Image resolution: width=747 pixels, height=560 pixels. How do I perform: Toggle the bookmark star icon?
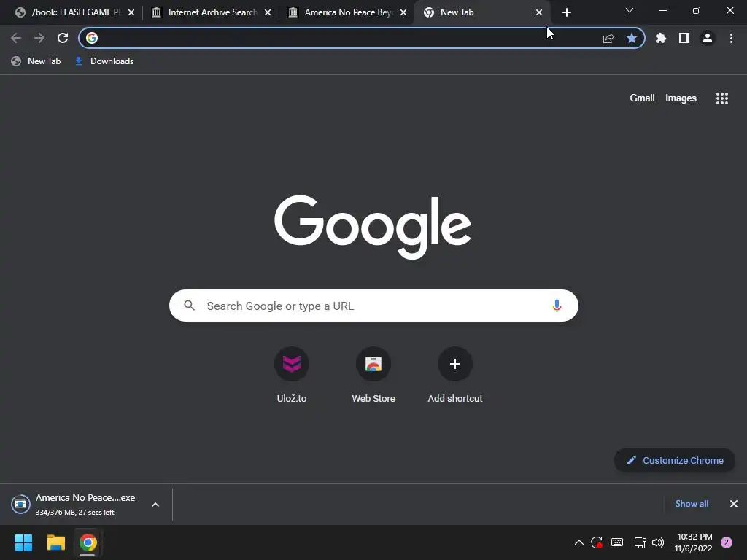pos(632,38)
